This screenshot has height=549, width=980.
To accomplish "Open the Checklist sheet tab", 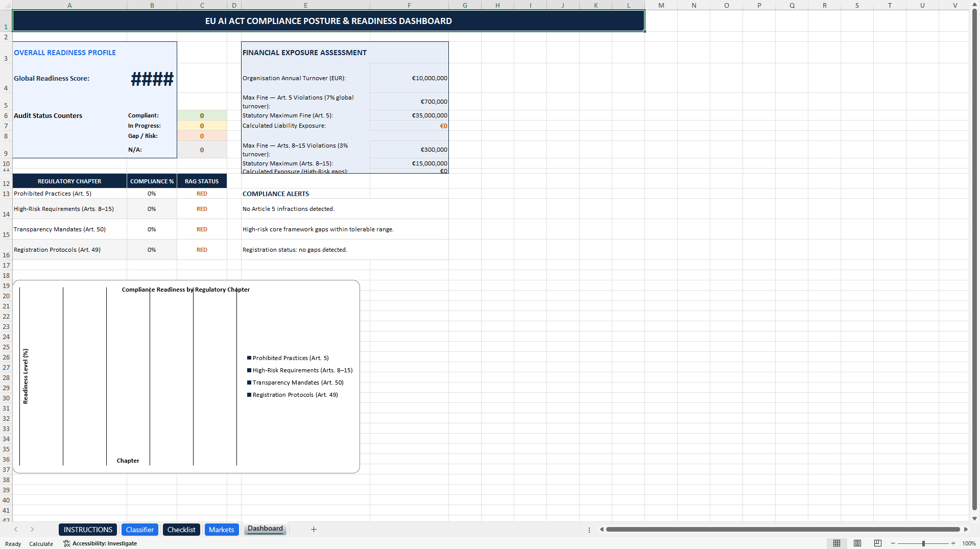I will pyautogui.click(x=181, y=530).
